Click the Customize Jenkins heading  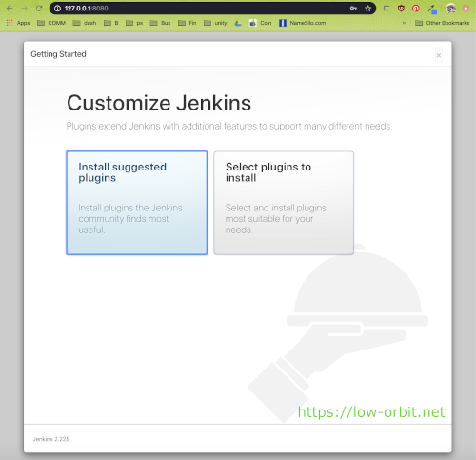tap(159, 103)
